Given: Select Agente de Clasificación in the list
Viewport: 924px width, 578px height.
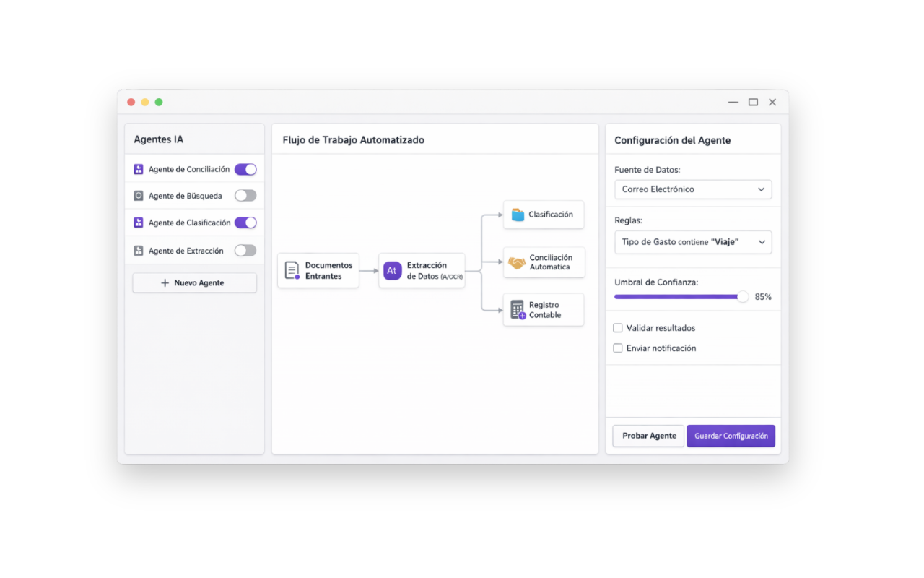Looking at the screenshot, I should click(189, 223).
